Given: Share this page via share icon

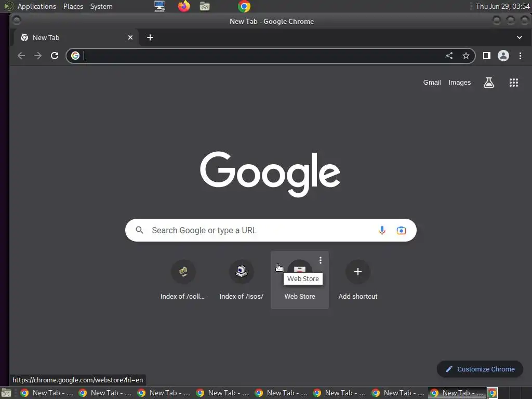Looking at the screenshot, I should coord(449,56).
